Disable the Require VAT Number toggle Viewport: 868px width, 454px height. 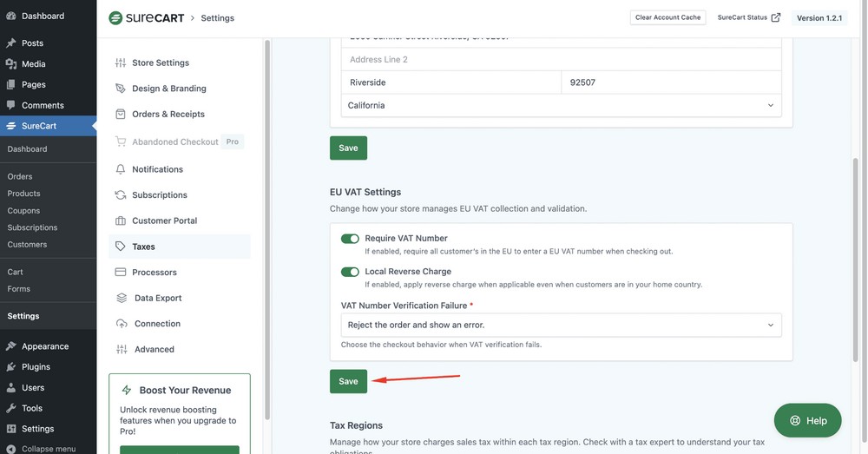350,239
